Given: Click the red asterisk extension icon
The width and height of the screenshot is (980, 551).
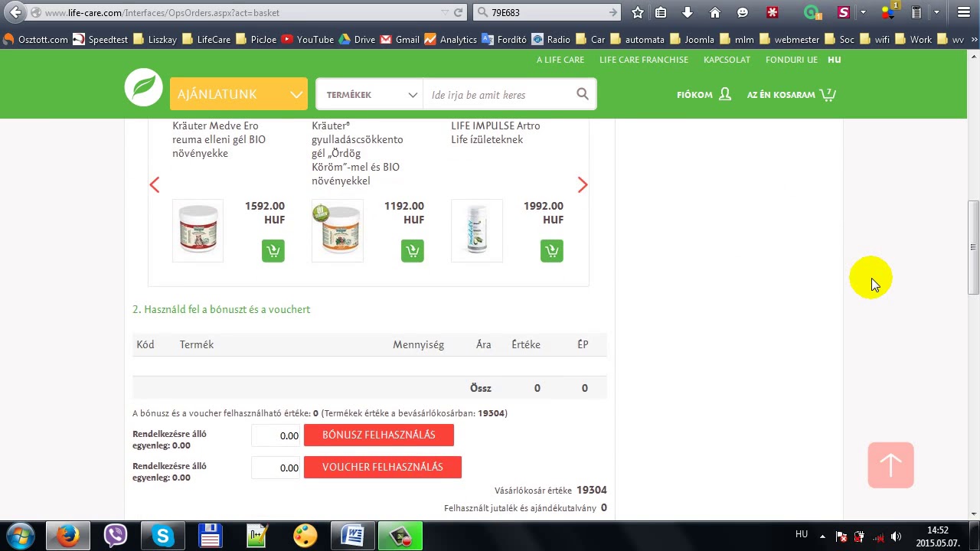Looking at the screenshot, I should click(773, 12).
